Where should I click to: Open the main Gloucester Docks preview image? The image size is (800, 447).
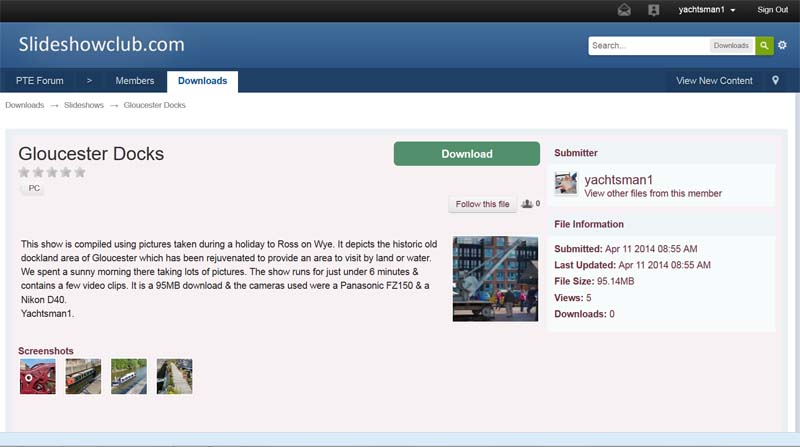pyautogui.click(x=495, y=279)
